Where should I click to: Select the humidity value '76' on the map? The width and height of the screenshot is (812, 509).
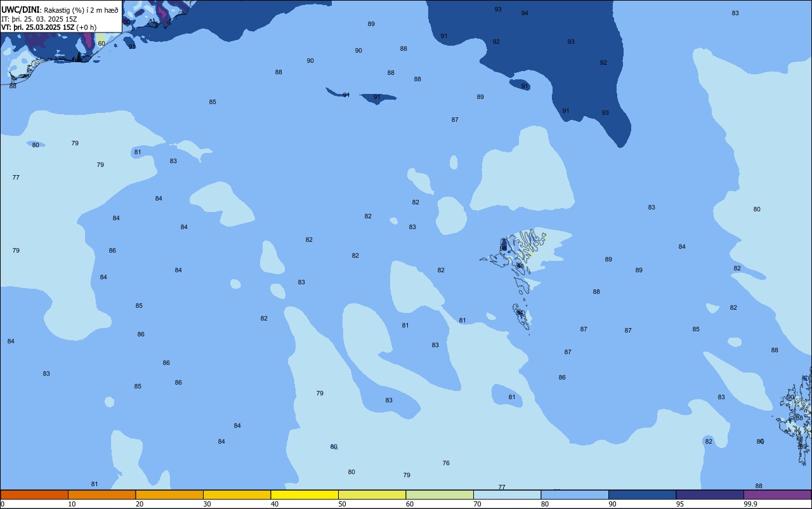(446, 463)
